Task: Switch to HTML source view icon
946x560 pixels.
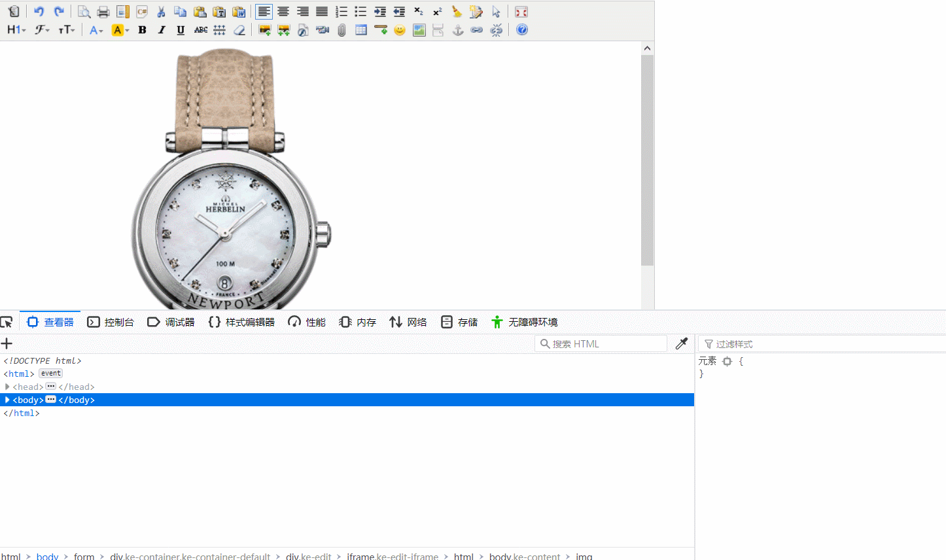Action: pyautogui.click(x=14, y=12)
